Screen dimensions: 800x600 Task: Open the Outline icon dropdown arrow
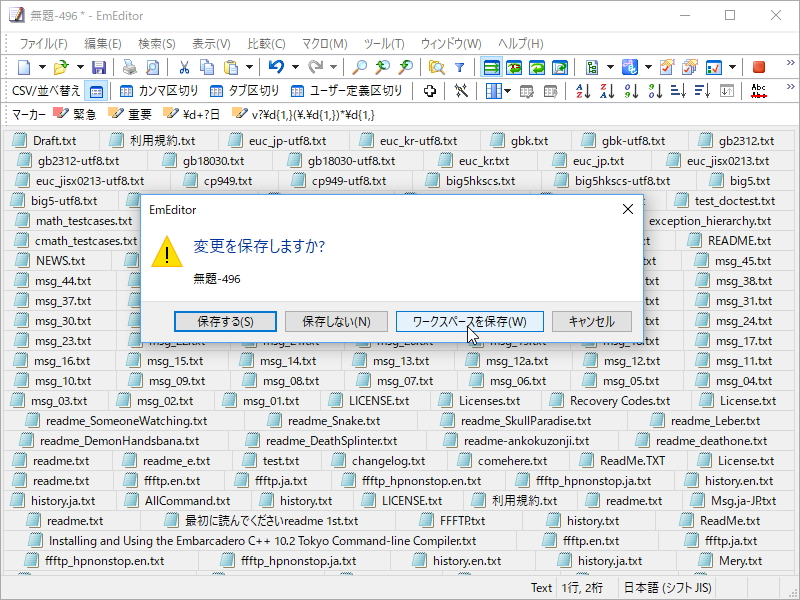click(610, 67)
